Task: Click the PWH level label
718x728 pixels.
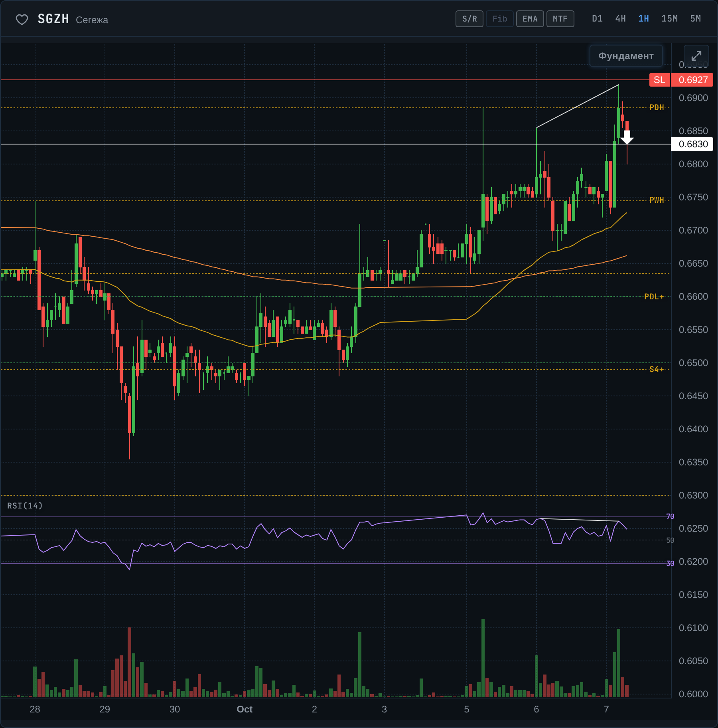Action: tap(657, 200)
